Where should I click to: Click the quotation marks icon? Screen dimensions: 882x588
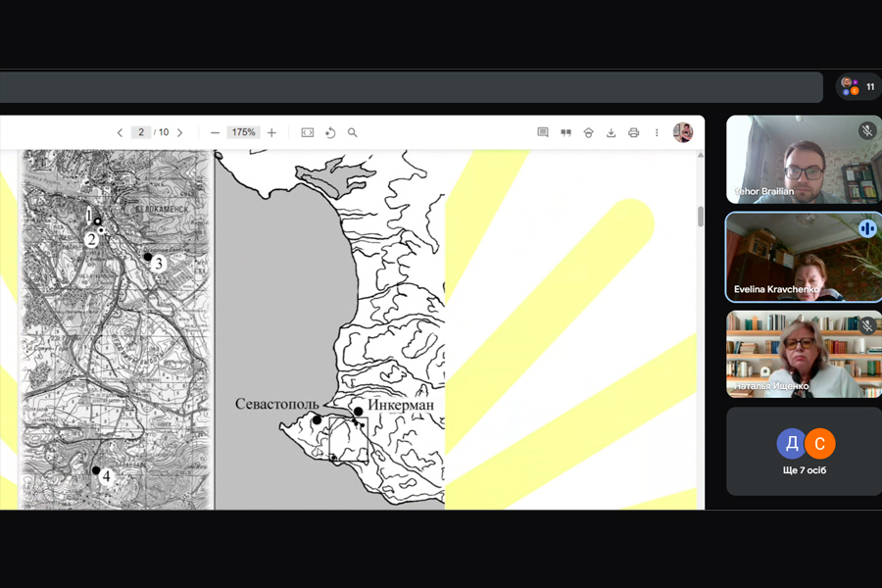point(565,133)
